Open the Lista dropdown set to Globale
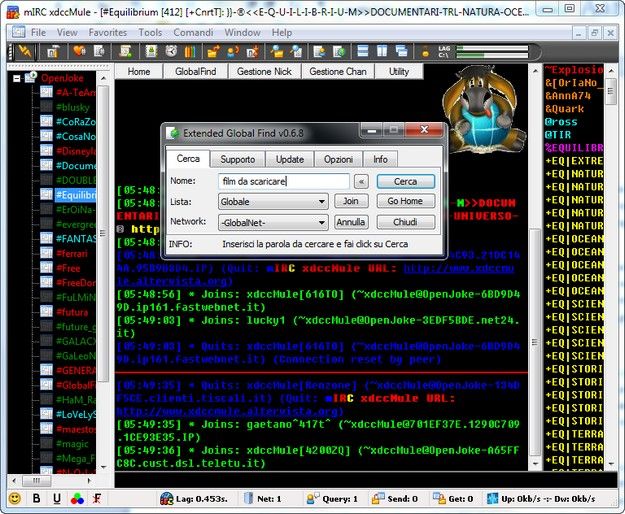This screenshot has width=625, height=514. pos(273,202)
